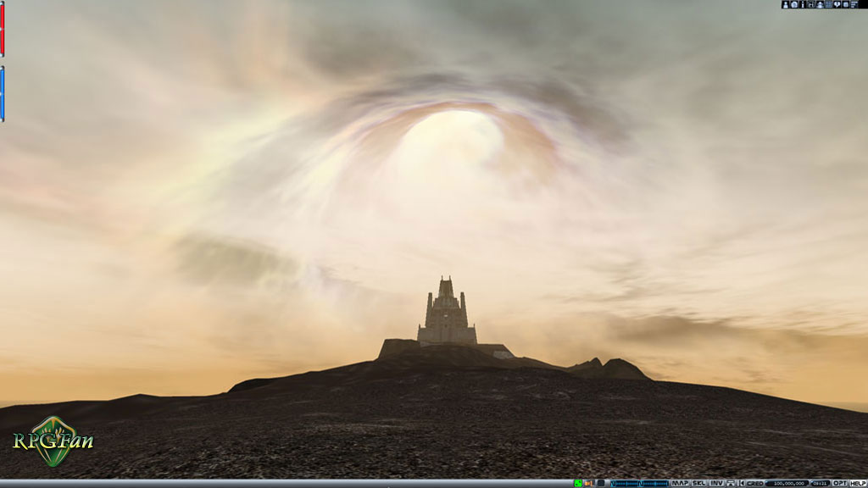Open the SKL skills panel
Viewport: 868px width, 488px height.
[x=698, y=484]
